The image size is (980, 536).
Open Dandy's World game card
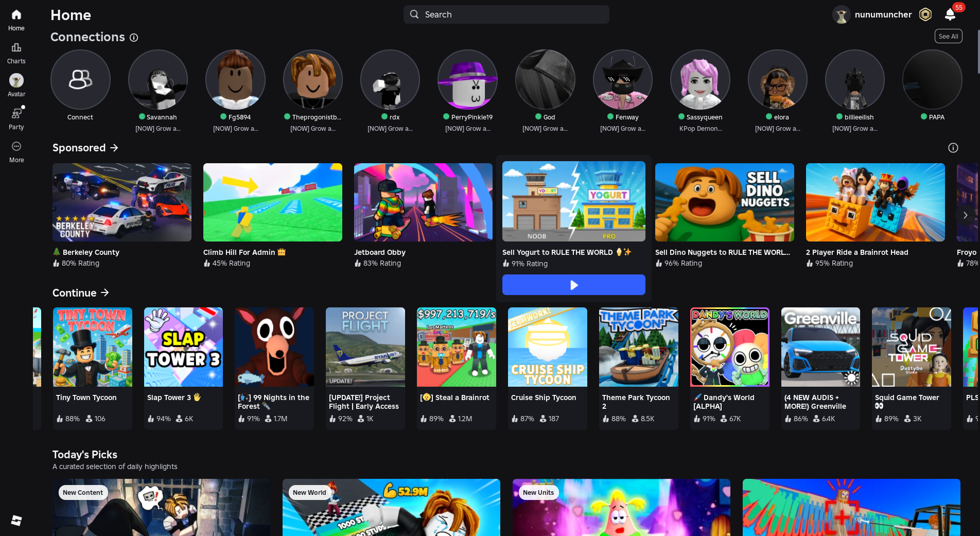click(x=730, y=368)
